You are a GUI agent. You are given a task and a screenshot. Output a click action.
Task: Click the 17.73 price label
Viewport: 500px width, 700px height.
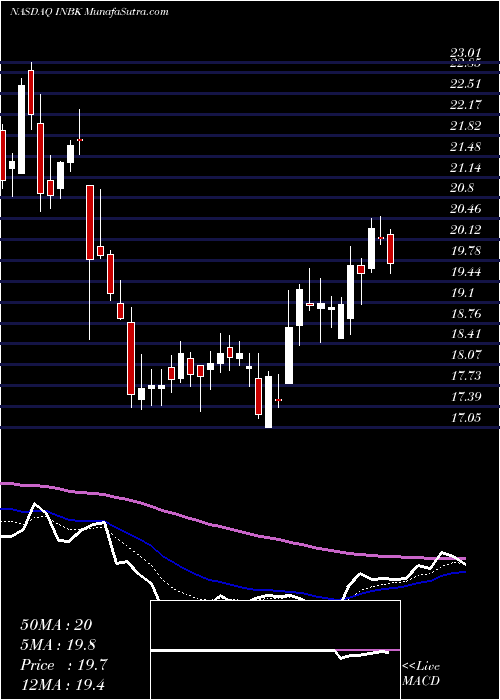(465, 376)
